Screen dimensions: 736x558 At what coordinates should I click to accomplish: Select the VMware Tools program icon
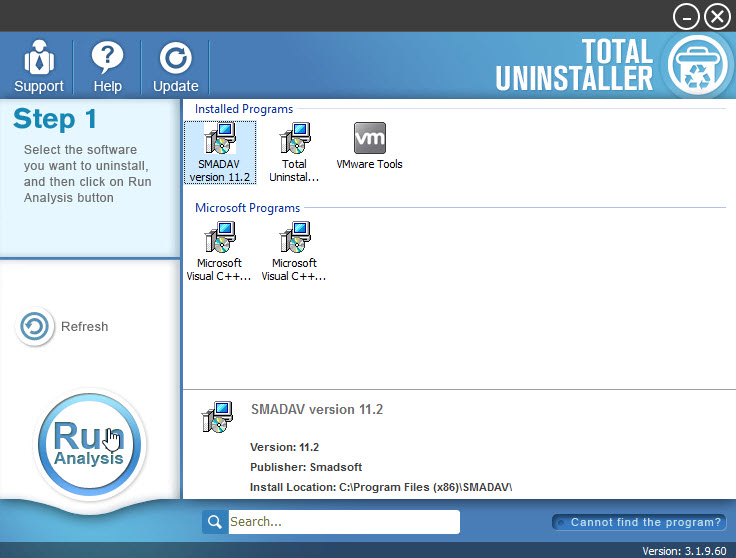369,146
